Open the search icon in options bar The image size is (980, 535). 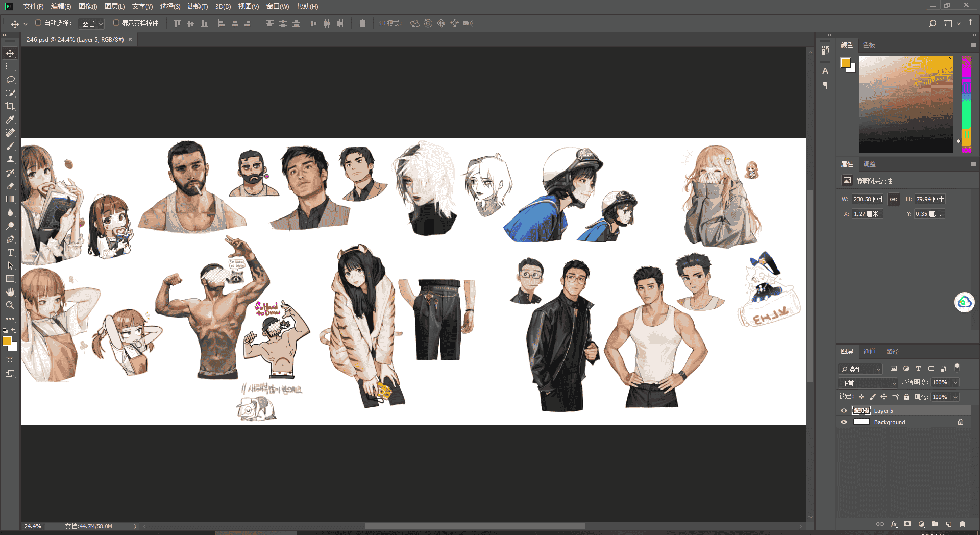(932, 23)
